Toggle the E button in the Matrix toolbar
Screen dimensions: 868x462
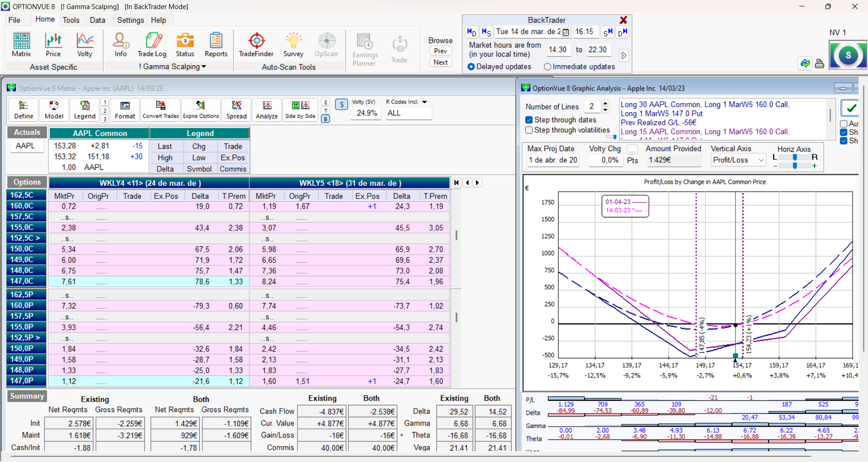click(x=326, y=102)
